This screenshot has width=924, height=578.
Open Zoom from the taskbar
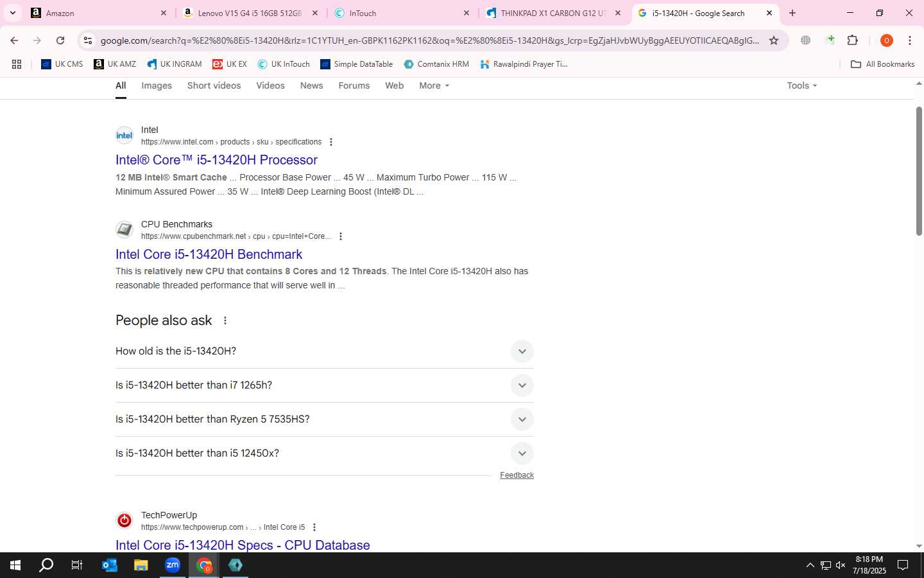click(x=173, y=565)
